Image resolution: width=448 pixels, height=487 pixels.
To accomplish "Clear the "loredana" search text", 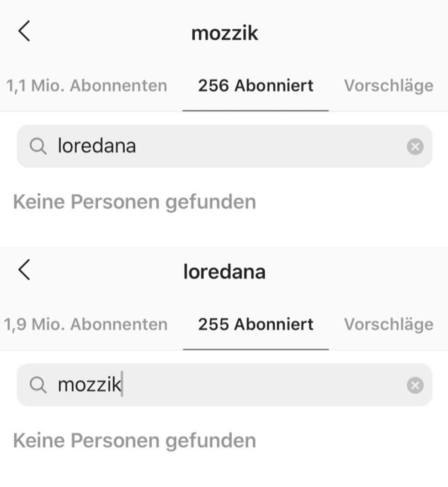I will coord(415,147).
